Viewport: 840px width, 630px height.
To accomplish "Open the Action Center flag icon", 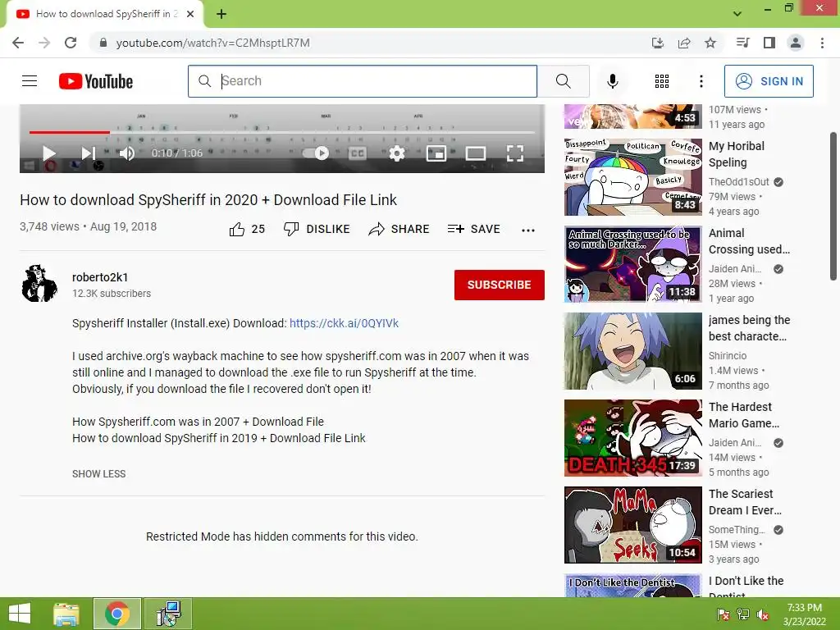I will tap(724, 614).
